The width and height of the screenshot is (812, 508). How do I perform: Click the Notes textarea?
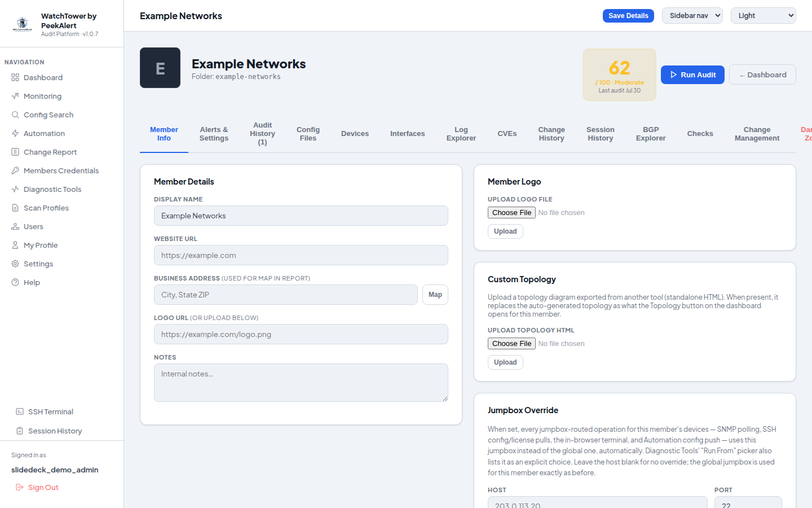(x=301, y=383)
